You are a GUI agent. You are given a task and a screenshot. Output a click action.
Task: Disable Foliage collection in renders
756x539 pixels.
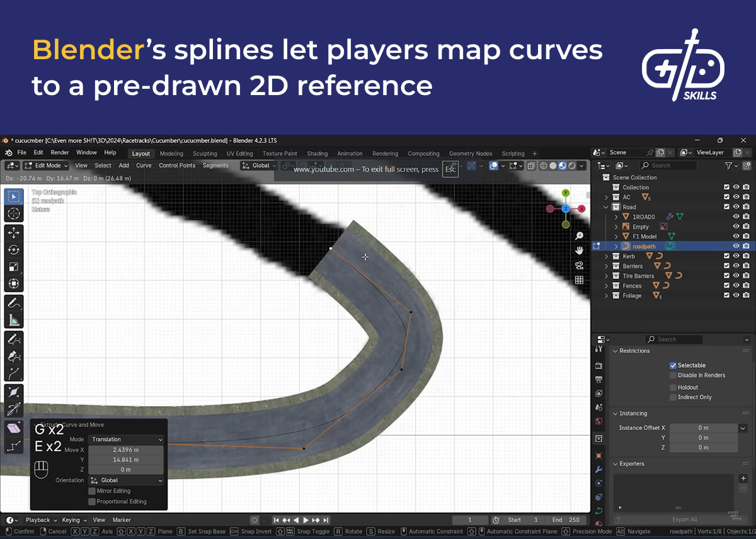pyautogui.click(x=746, y=295)
